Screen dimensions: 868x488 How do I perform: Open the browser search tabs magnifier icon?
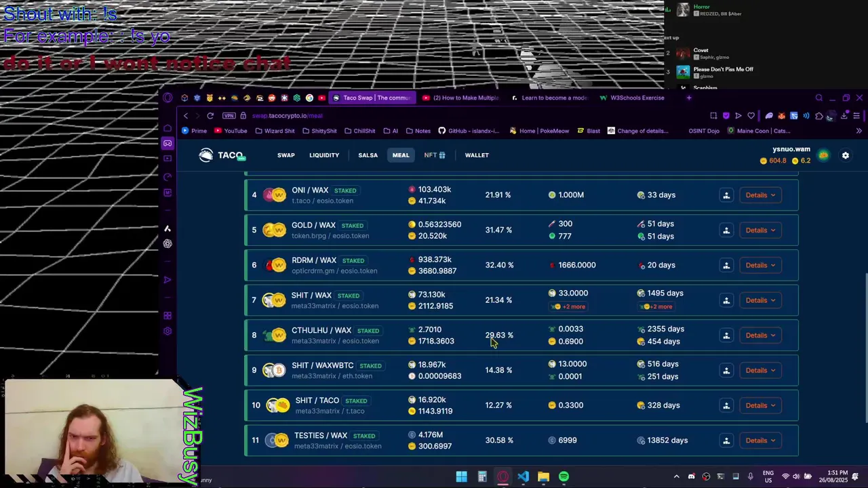tap(818, 98)
